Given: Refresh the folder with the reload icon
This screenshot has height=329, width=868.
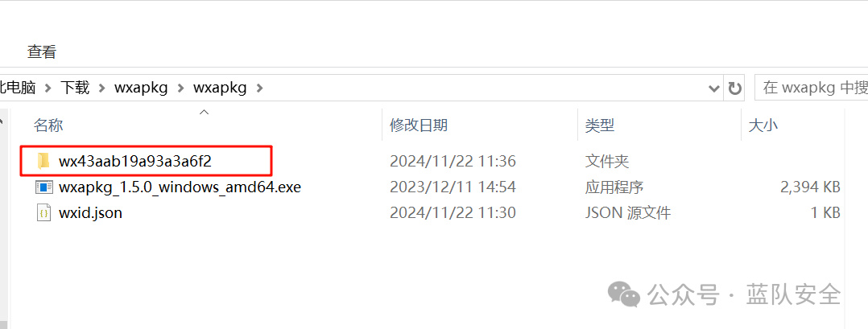Looking at the screenshot, I should point(734,88).
